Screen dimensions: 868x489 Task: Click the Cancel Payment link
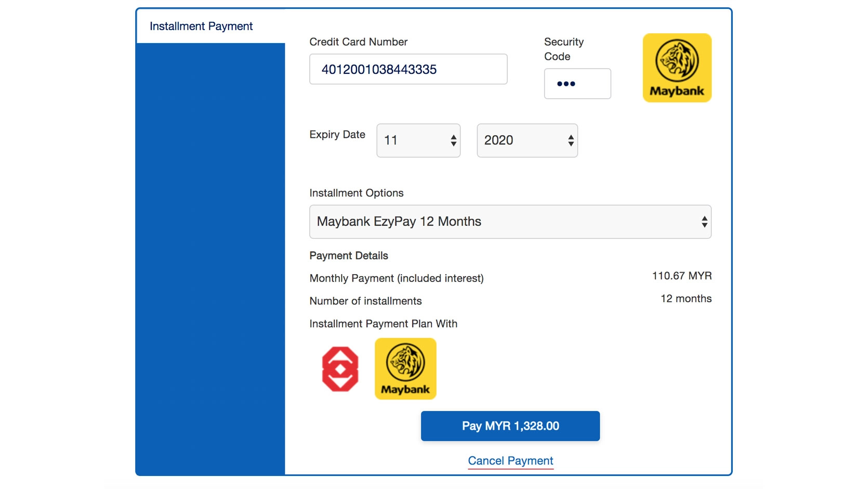(x=510, y=461)
